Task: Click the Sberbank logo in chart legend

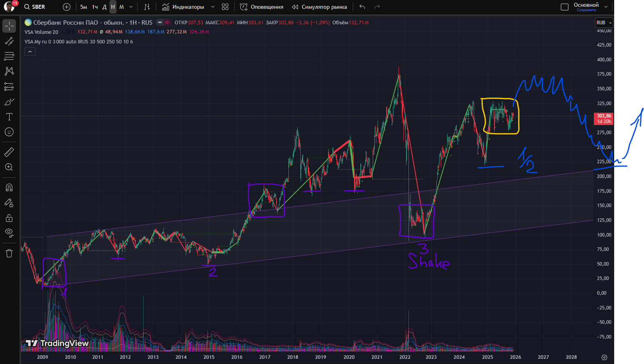Action: coord(28,22)
